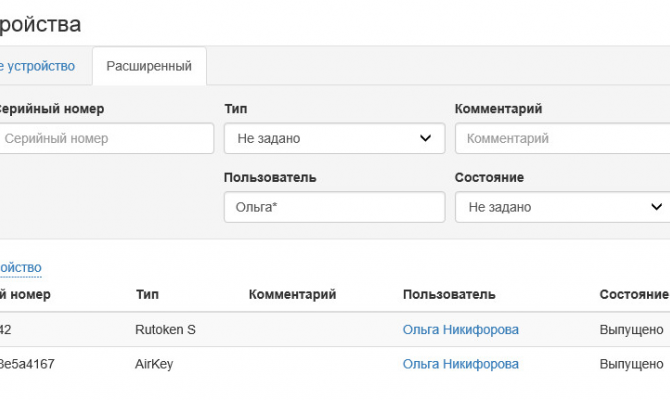Click the Серийный номер filter input
The height and width of the screenshot is (400, 670).
pos(106,139)
